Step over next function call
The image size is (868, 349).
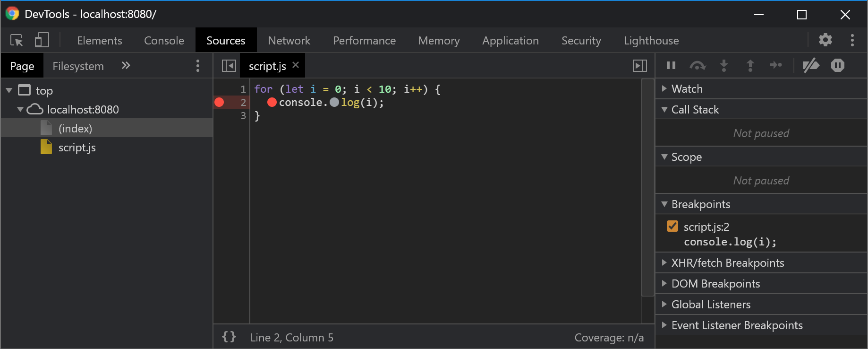click(x=698, y=65)
